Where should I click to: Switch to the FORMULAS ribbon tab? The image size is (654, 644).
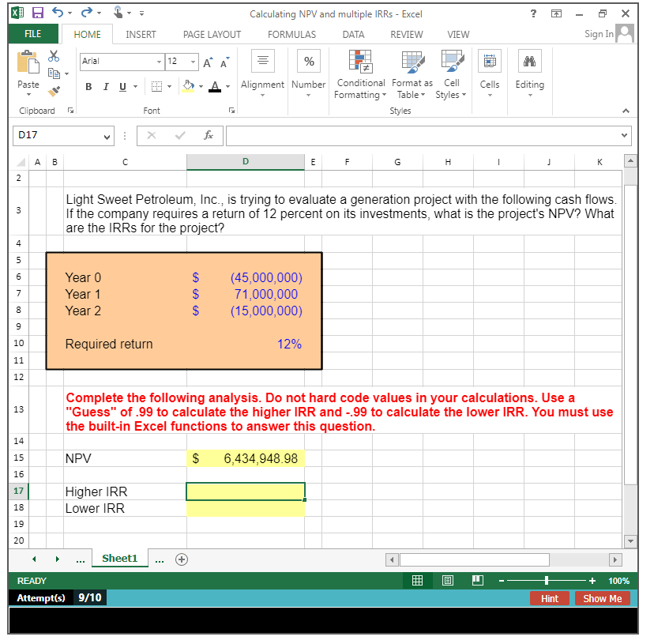click(291, 34)
